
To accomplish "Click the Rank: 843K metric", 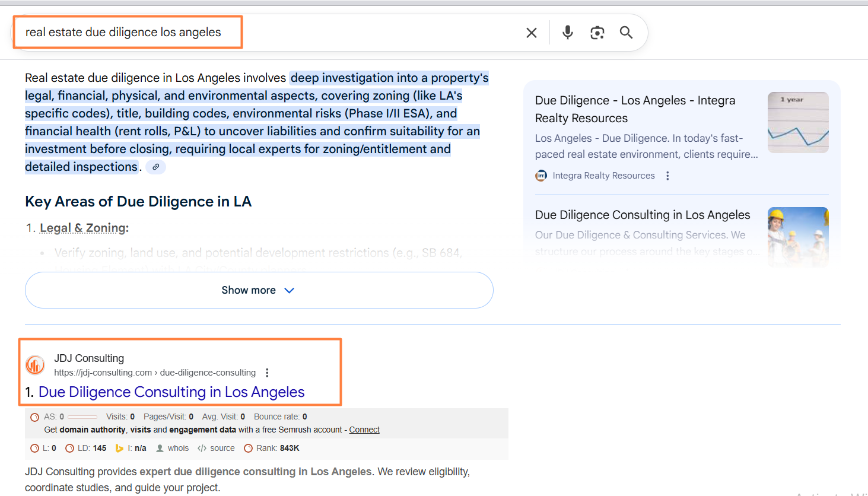I will tap(272, 448).
